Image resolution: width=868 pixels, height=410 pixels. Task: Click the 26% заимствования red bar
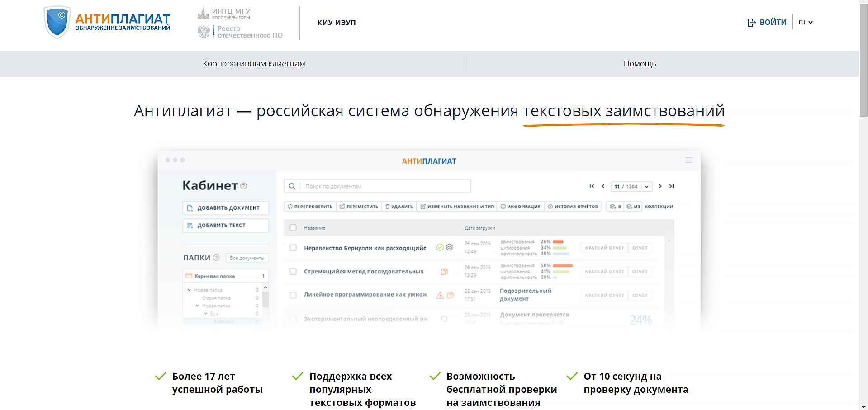pos(558,242)
